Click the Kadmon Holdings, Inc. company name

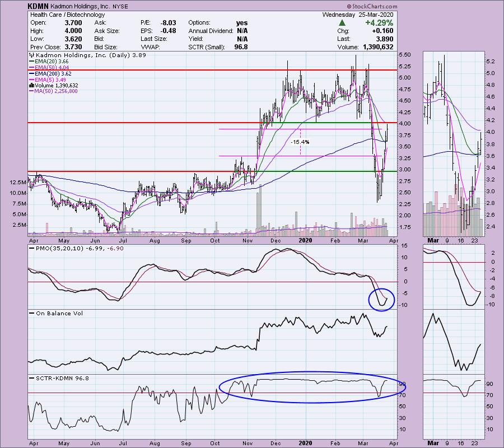[x=80, y=6]
